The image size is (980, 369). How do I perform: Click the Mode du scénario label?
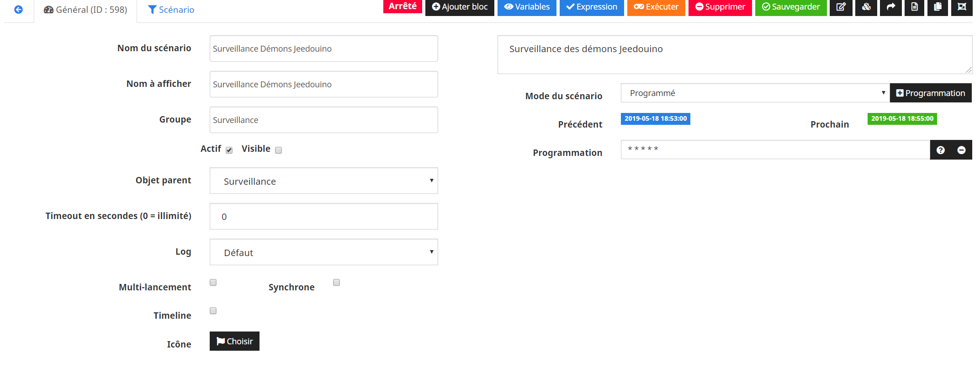click(x=564, y=96)
